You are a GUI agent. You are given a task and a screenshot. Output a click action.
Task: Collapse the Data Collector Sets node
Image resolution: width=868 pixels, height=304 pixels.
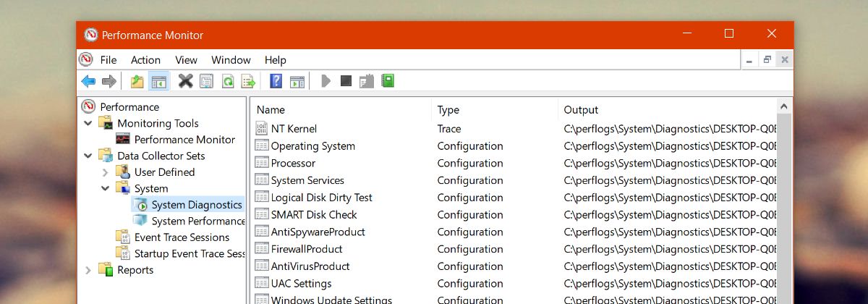(88, 156)
